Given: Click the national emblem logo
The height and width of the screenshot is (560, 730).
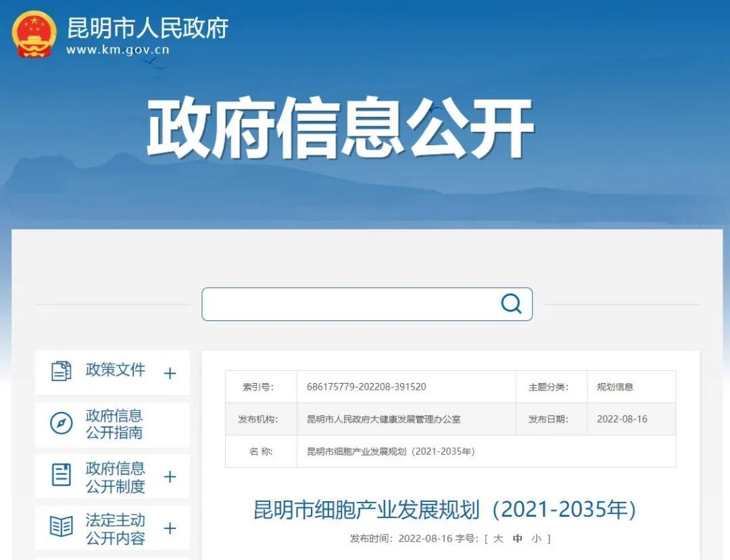Looking at the screenshot, I should click(x=34, y=34).
